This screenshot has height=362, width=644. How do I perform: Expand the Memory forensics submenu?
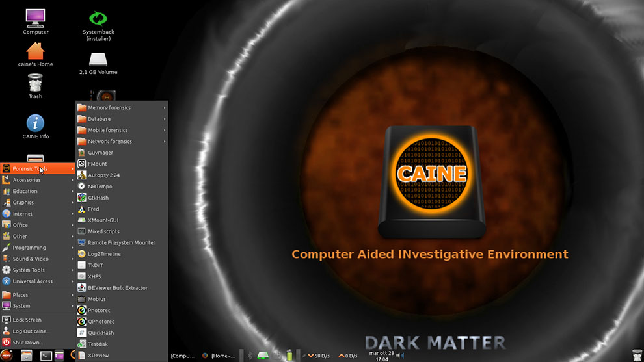click(x=122, y=107)
